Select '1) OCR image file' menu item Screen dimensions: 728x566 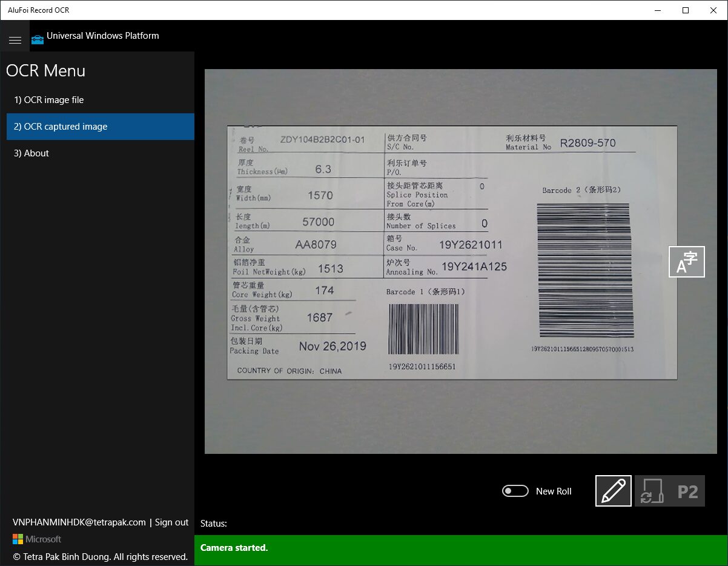(x=101, y=100)
